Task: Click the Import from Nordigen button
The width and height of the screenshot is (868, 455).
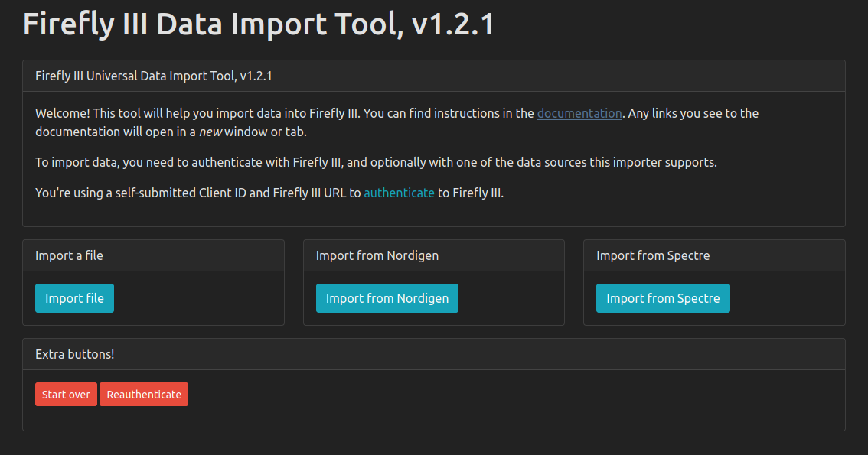Action: coord(387,298)
